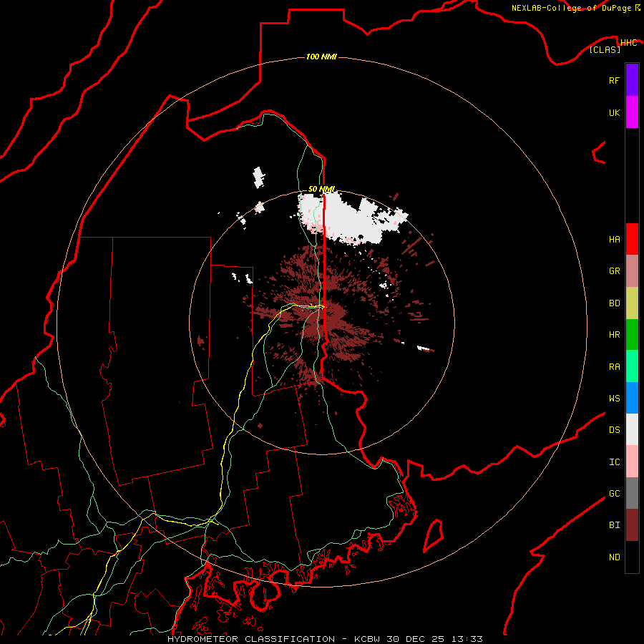Click the UK legend label
The image size is (644, 644).
tap(614, 112)
